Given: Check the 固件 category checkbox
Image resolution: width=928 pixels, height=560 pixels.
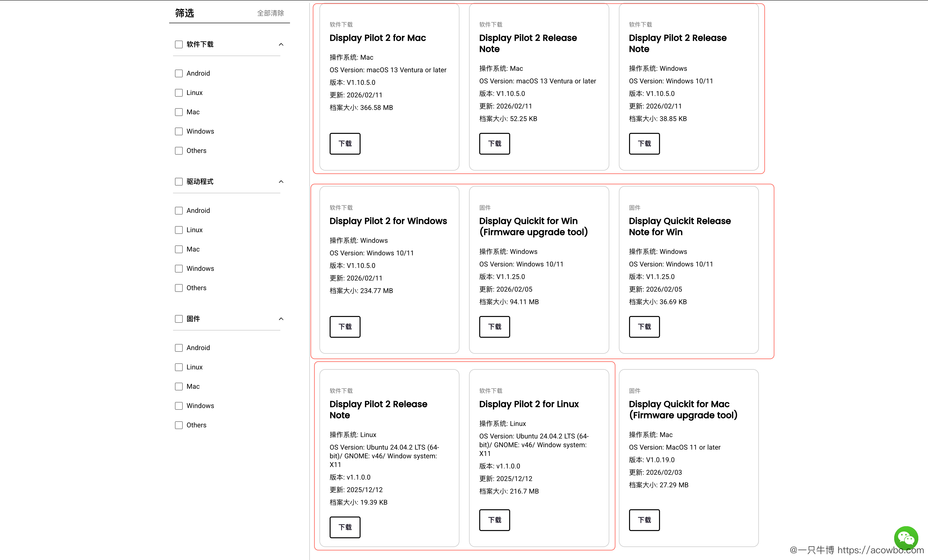Looking at the screenshot, I should tap(179, 319).
